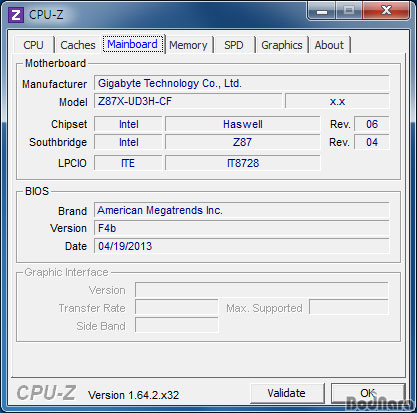This screenshot has width=417, height=413.
Task: Open the About tab
Action: pyautogui.click(x=329, y=45)
